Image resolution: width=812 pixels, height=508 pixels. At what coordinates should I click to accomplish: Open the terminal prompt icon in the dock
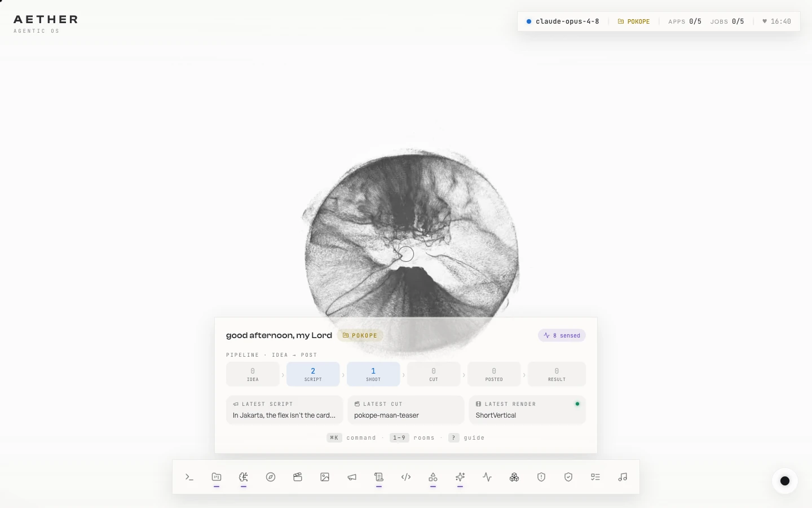(x=189, y=477)
